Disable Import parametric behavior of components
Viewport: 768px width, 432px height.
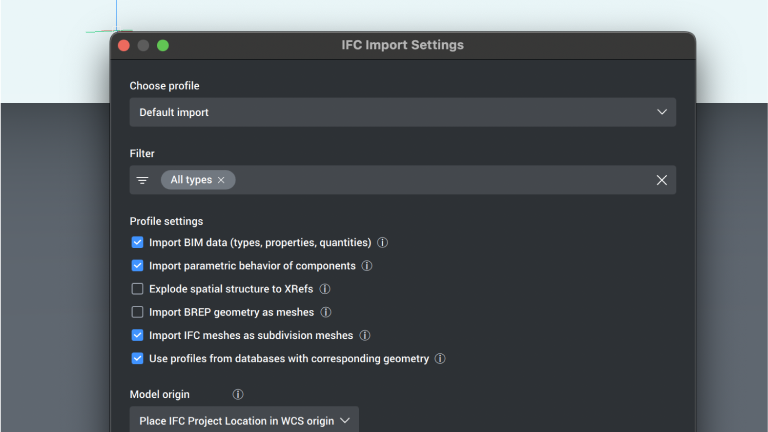click(138, 266)
